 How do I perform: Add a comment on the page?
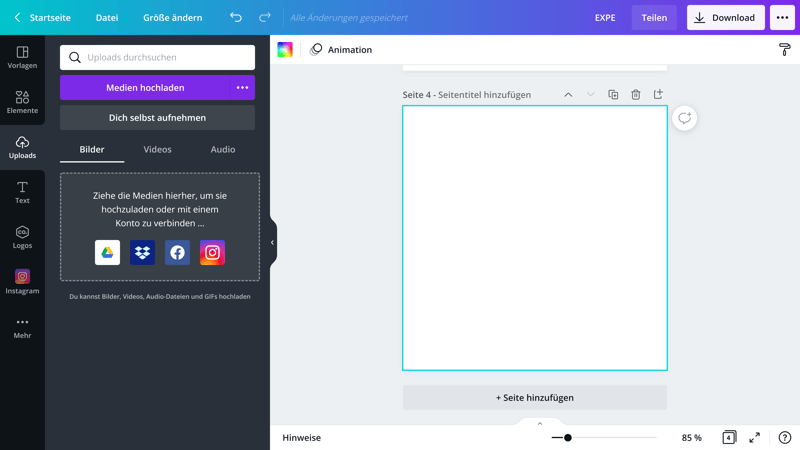click(x=684, y=118)
